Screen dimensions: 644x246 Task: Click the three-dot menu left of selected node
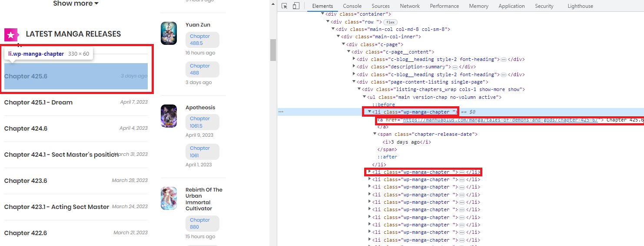(281, 112)
